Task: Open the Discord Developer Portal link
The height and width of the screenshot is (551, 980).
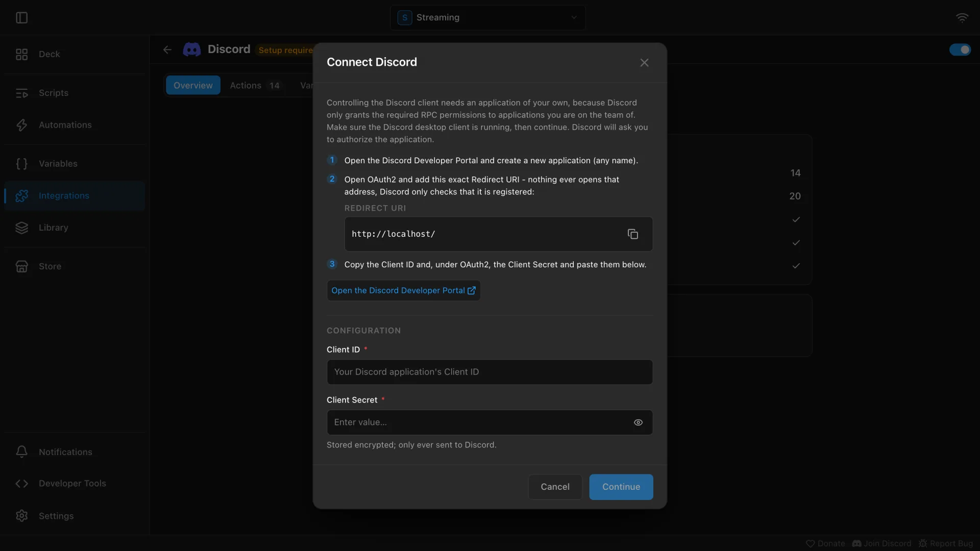Action: tap(403, 290)
